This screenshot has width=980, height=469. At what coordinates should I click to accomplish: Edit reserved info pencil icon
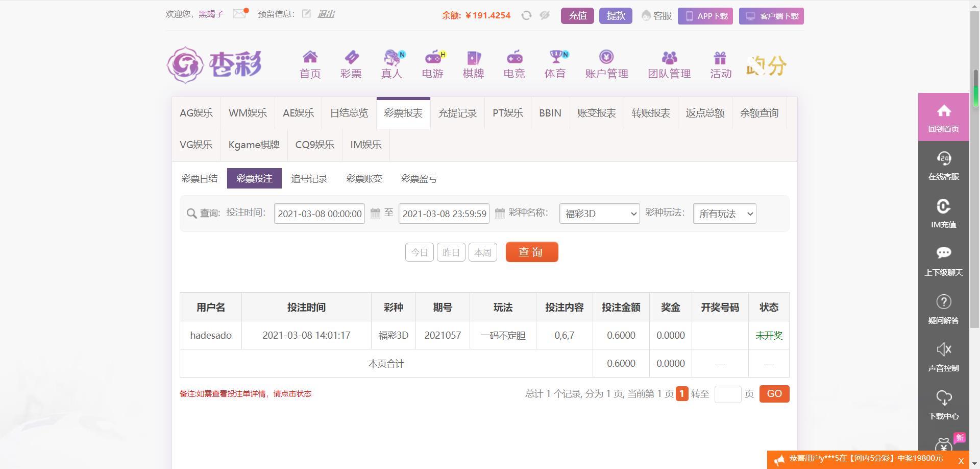[x=306, y=14]
